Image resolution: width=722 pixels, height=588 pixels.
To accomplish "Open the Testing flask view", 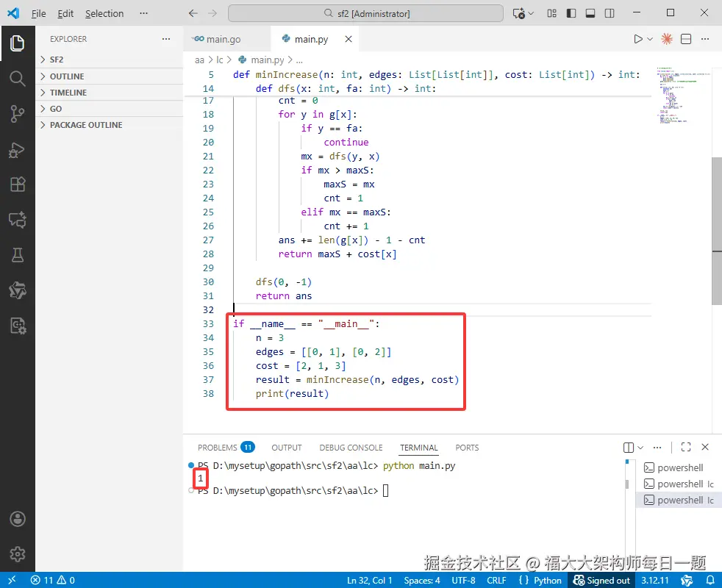I will click(18, 254).
